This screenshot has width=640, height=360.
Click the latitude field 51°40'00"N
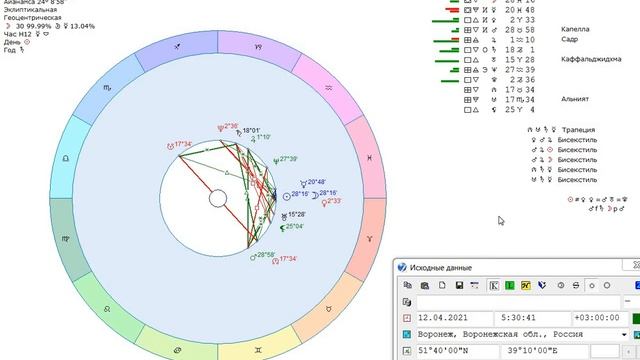click(458, 351)
